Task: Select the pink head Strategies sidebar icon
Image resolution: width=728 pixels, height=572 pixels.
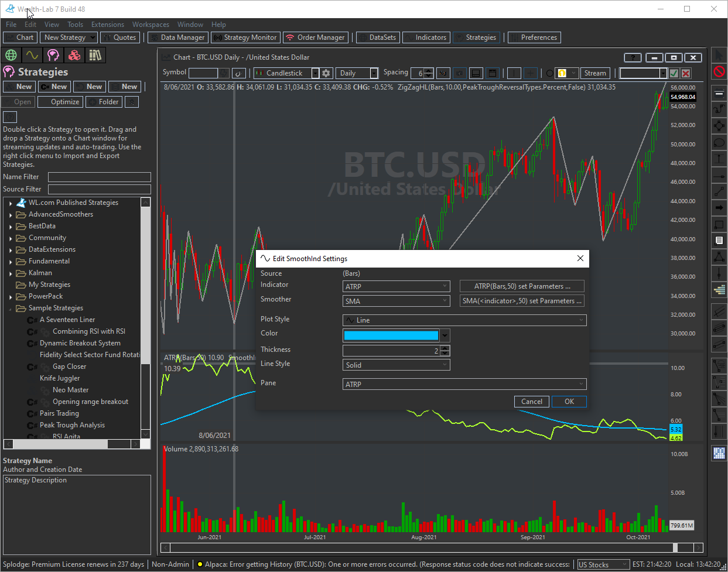Action: pos(53,55)
